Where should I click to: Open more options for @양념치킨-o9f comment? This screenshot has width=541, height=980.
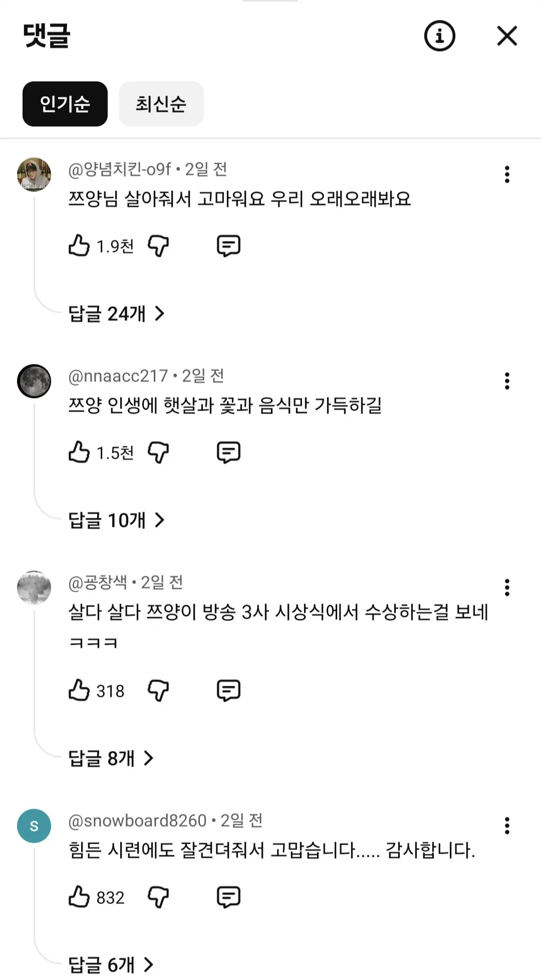[x=507, y=174]
